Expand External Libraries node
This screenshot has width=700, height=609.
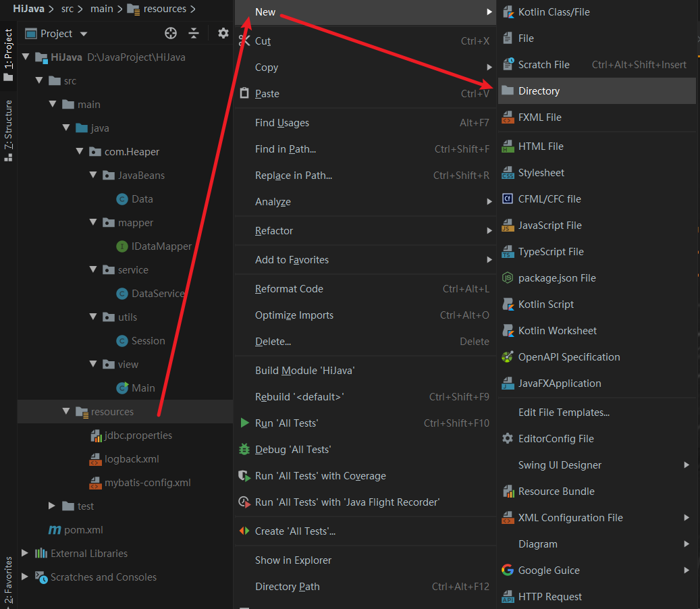(25, 553)
